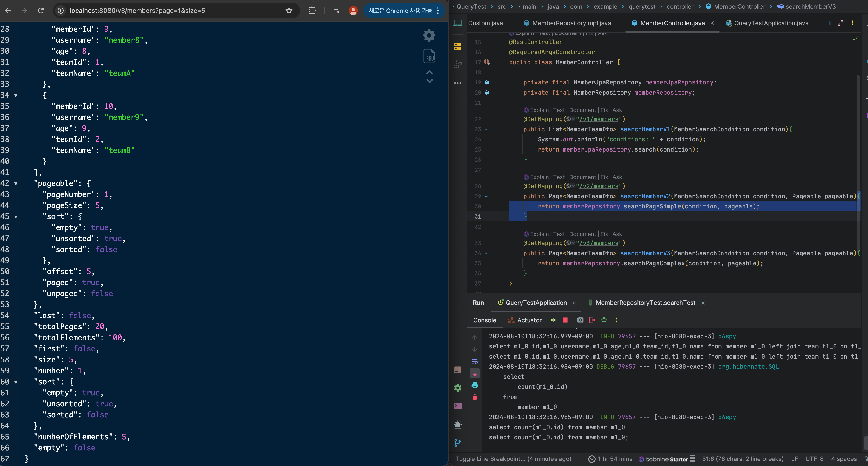868x466 pixels.
Task: Switch to MemberRepositoryImpl.java tab
Action: pyautogui.click(x=571, y=23)
